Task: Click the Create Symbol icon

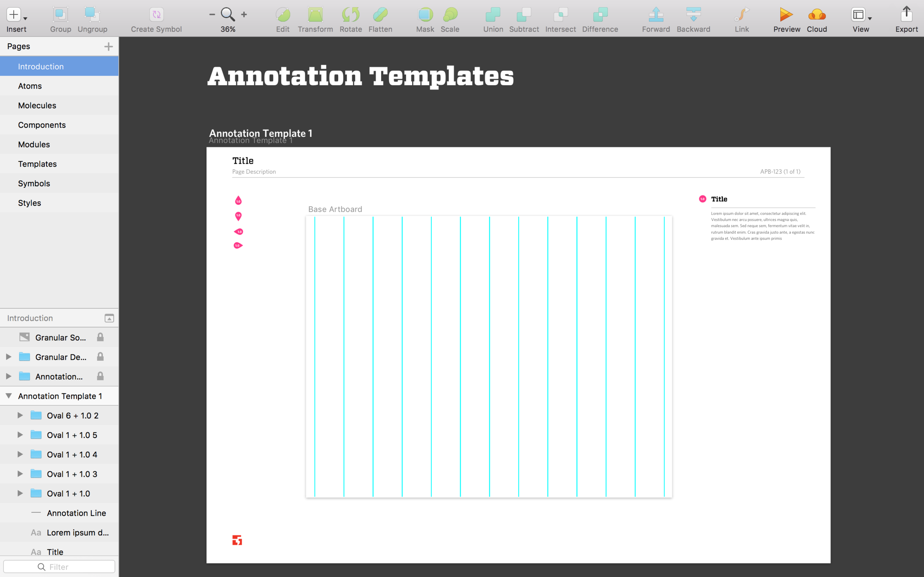Action: (x=156, y=15)
